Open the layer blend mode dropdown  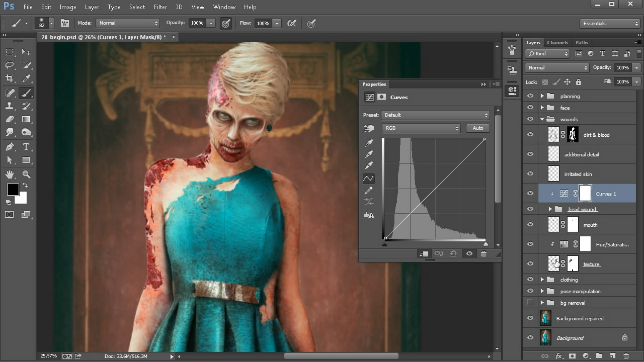tap(556, 68)
